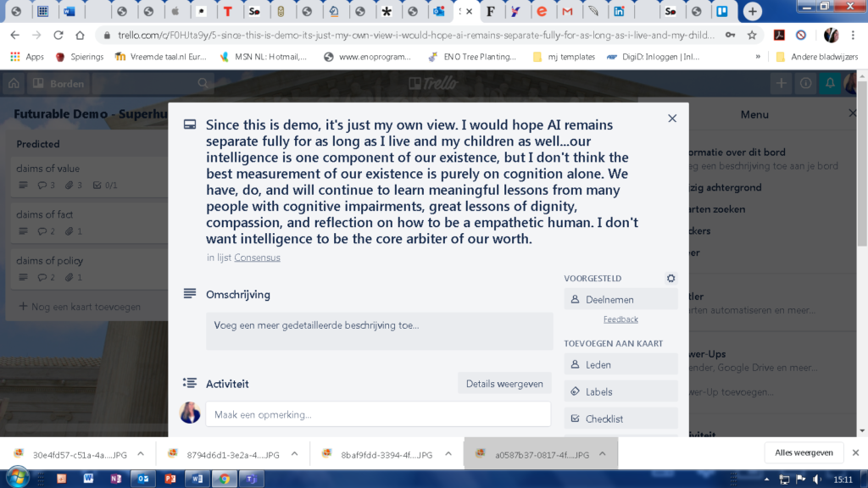Open the Apps bookmark shortcut
This screenshot has width=868, height=488.
tap(27, 57)
